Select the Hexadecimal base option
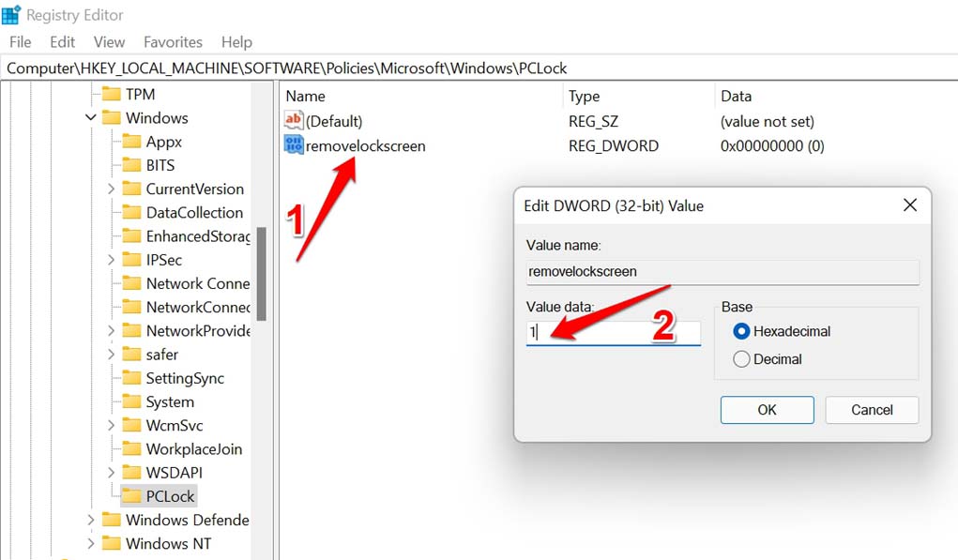958x560 pixels. (x=741, y=332)
